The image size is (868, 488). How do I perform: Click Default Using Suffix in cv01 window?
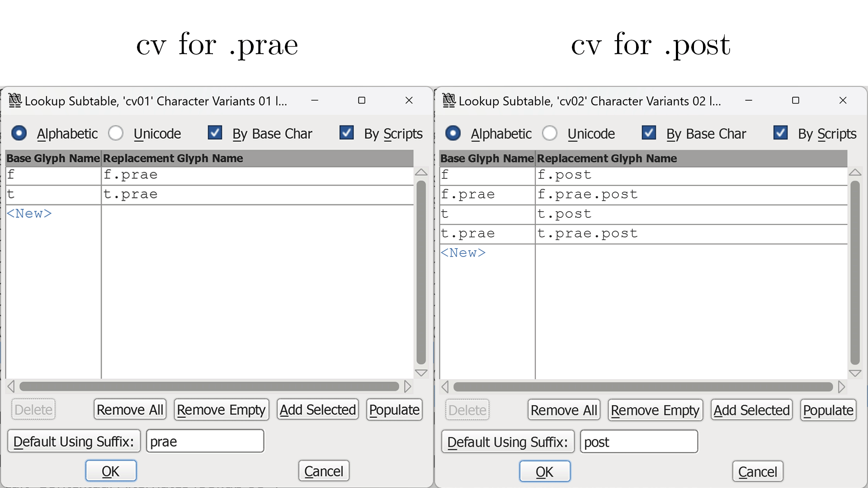tap(74, 441)
